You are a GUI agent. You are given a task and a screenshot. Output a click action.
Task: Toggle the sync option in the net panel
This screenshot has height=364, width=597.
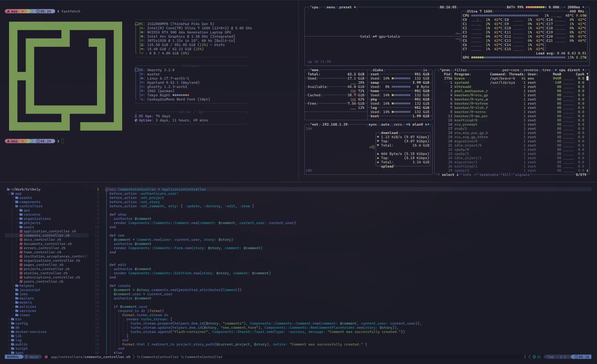click(x=372, y=124)
